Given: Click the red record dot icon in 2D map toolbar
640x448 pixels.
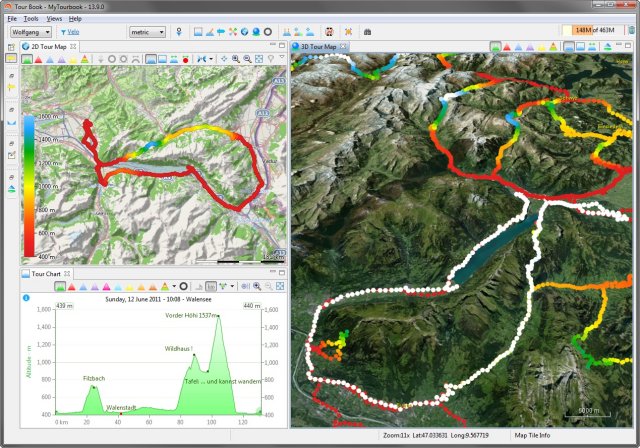Looking at the screenshot, I should 185,60.
